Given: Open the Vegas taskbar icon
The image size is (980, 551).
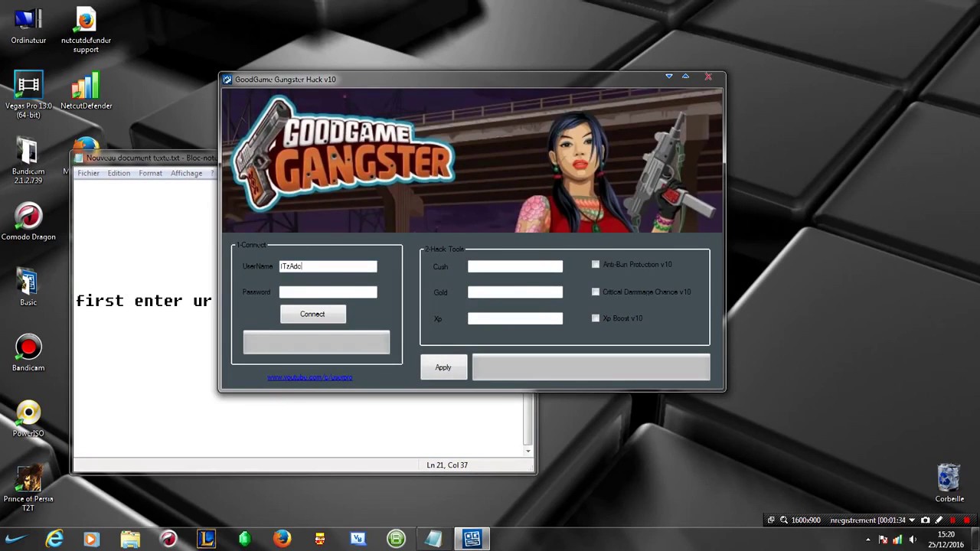Looking at the screenshot, I should [358, 539].
